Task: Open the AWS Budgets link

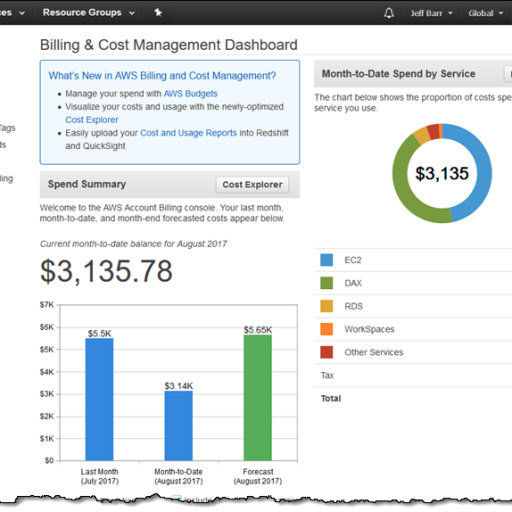Action: (190, 94)
